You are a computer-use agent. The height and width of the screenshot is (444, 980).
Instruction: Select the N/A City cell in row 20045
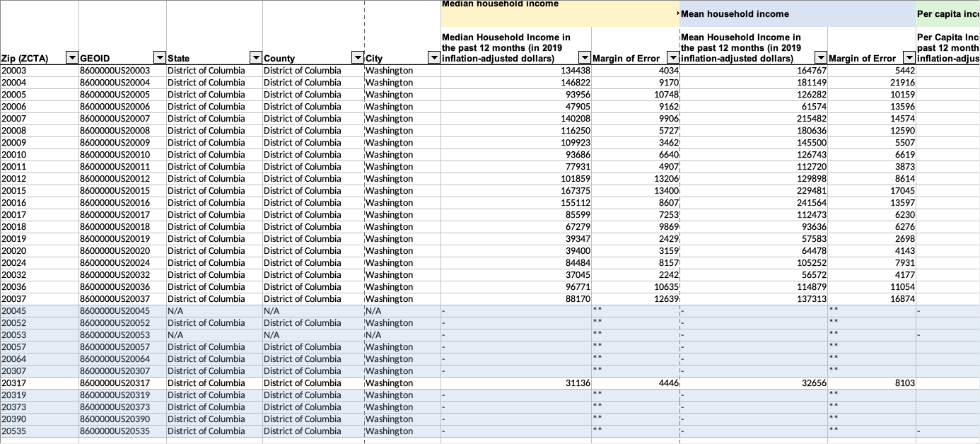(x=402, y=311)
